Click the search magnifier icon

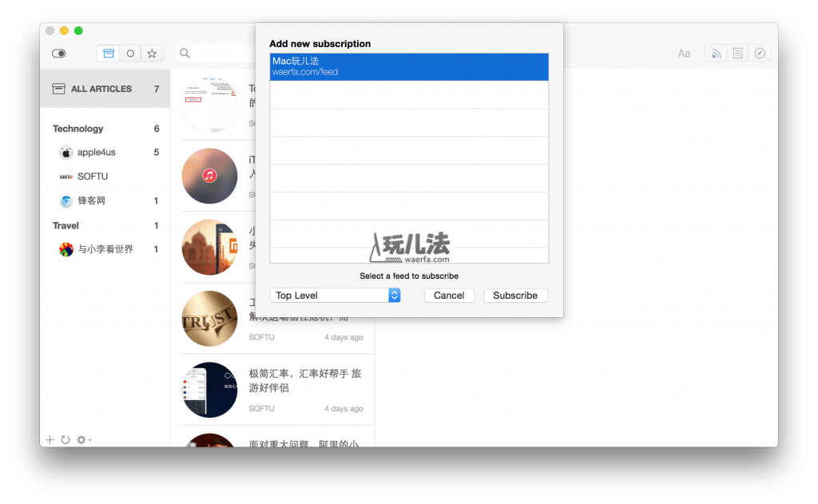coord(185,54)
